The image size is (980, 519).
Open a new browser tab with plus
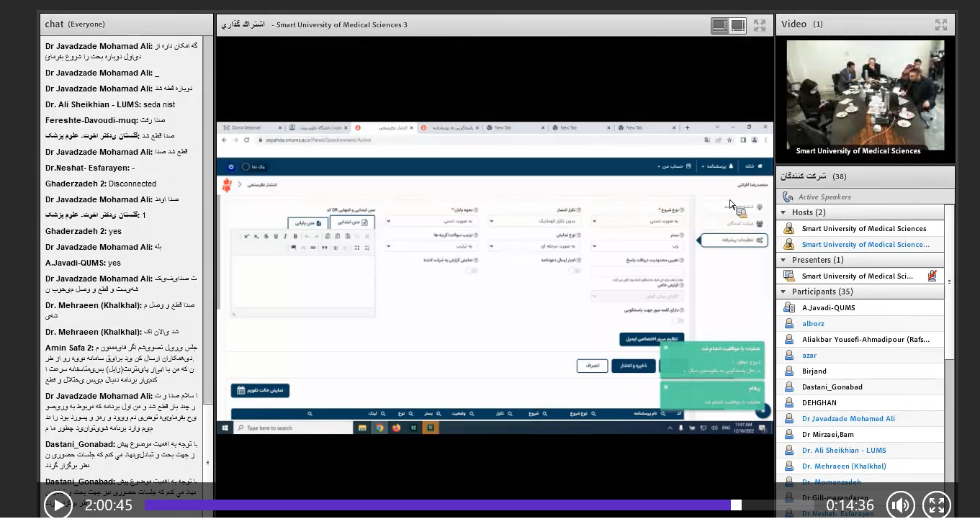pos(687,127)
